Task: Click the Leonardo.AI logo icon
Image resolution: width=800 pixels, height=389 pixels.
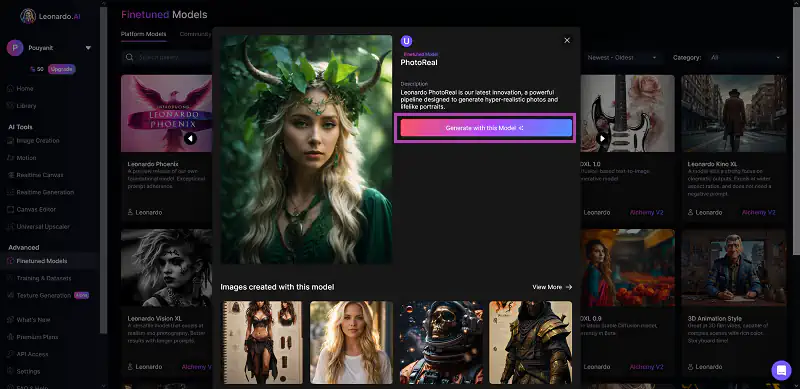Action: click(x=28, y=16)
